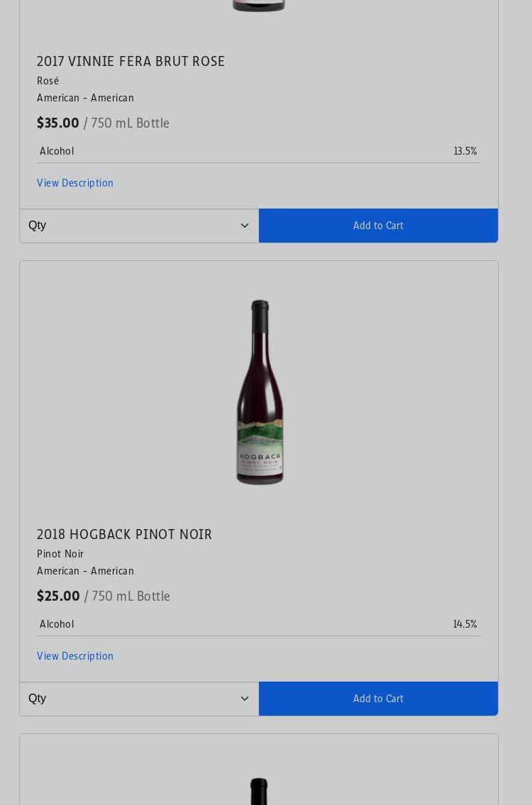Click chevron arrow in Pinot Noir quantity selector
The image size is (532, 805).
(x=245, y=698)
